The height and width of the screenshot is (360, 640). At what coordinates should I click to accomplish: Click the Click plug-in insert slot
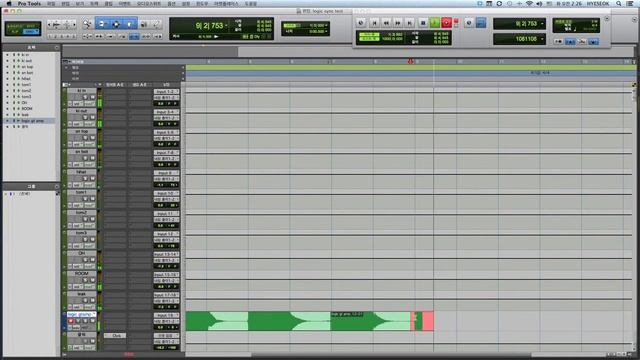[116, 336]
